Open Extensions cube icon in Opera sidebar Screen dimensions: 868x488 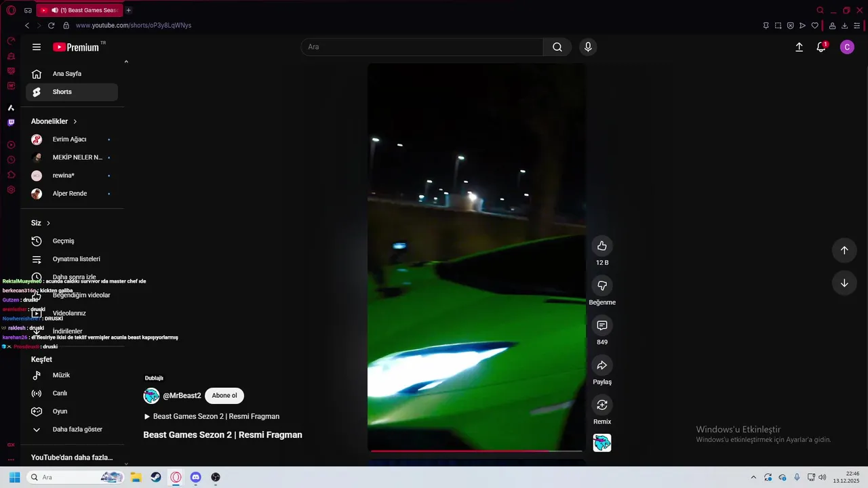click(x=11, y=175)
